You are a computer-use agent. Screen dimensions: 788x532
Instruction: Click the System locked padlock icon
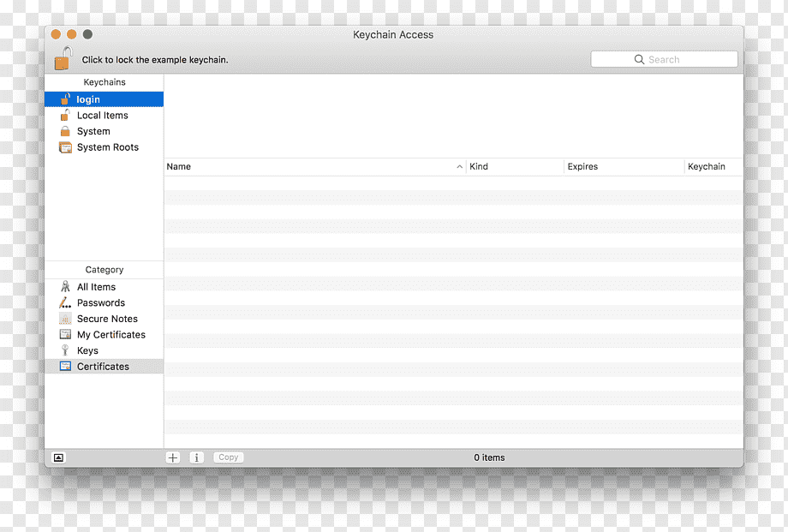coord(65,131)
